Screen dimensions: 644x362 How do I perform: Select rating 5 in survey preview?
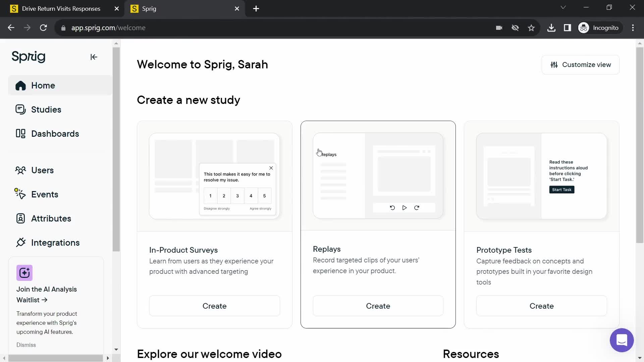tap(264, 196)
